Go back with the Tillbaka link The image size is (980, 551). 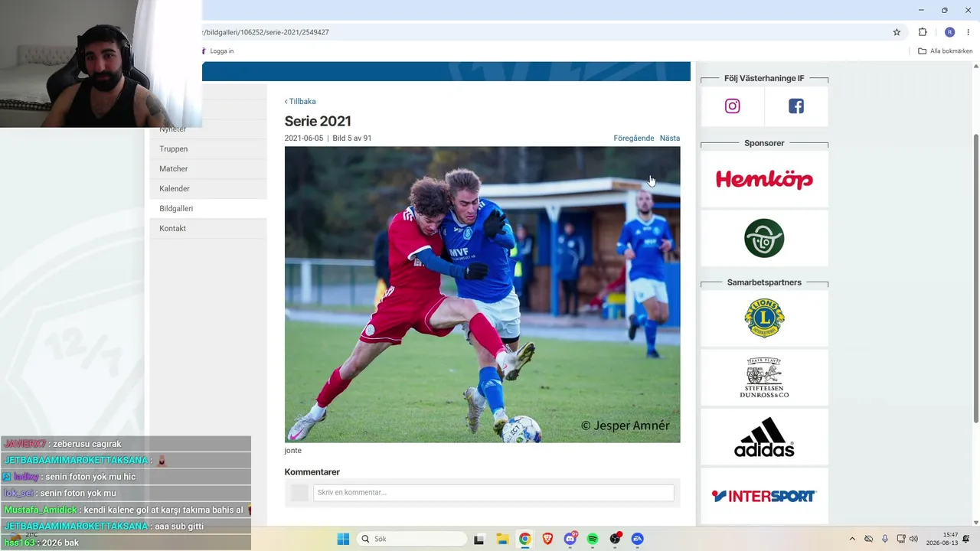tap(300, 102)
